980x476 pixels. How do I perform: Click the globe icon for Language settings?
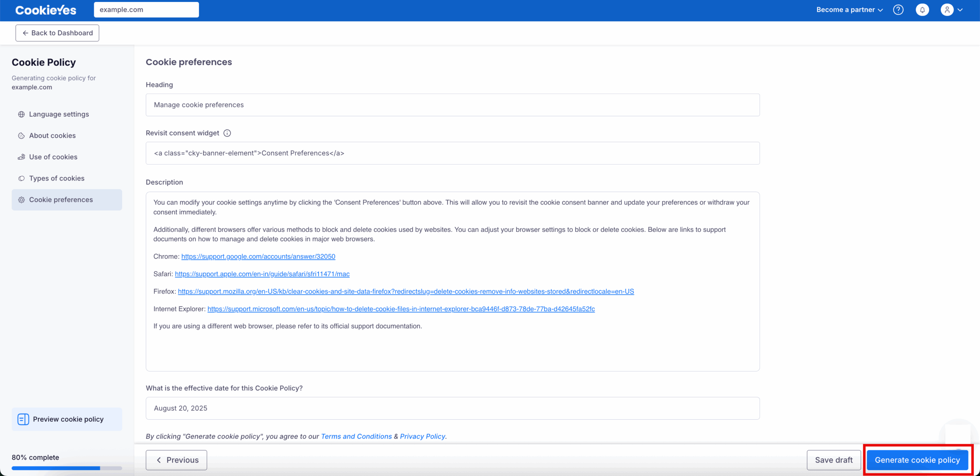21,114
